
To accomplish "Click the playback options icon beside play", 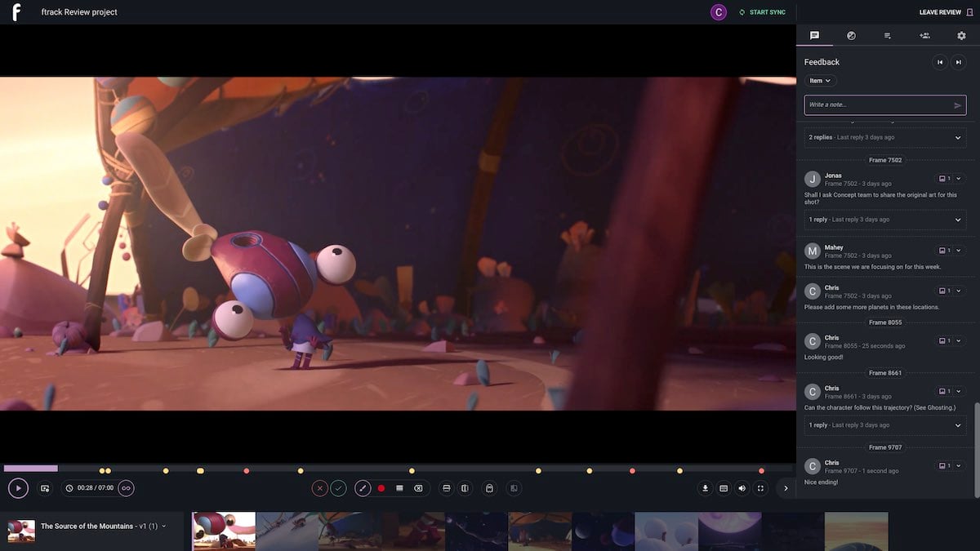I will tap(45, 488).
